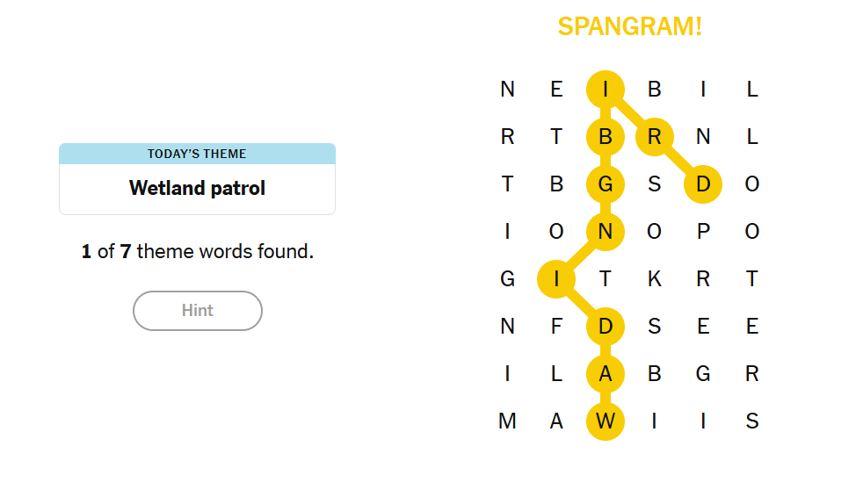Screen dimensions: 863x504
Task: Select the yellow highlighted W tile
Action: pos(606,421)
